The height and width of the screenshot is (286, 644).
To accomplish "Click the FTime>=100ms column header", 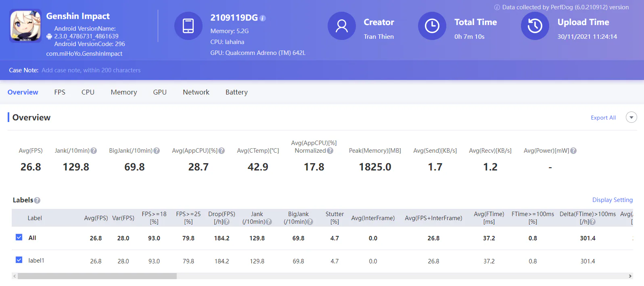I will coord(533,218).
